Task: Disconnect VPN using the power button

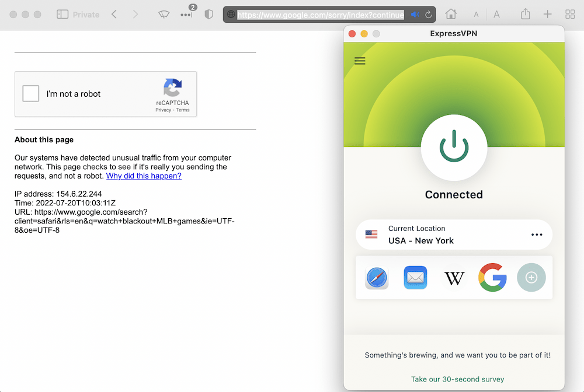Action: point(454,147)
